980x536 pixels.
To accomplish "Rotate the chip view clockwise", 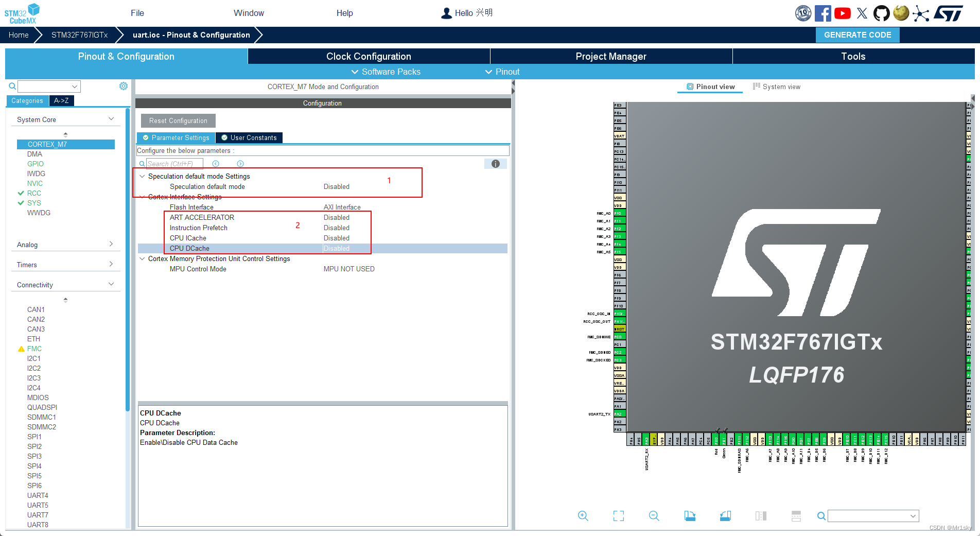I will pos(690,515).
